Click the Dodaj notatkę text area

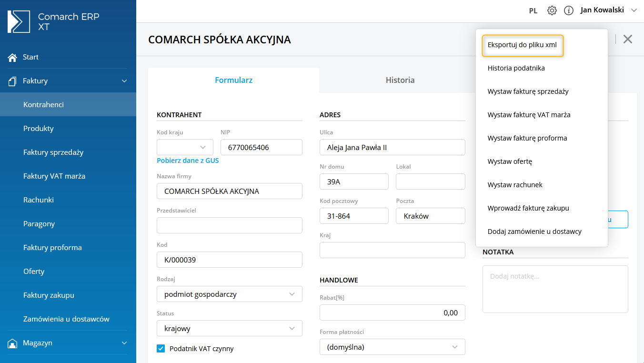pos(555,289)
